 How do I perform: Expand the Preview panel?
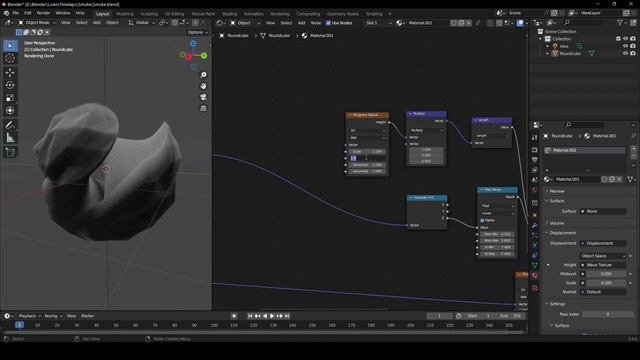click(557, 191)
